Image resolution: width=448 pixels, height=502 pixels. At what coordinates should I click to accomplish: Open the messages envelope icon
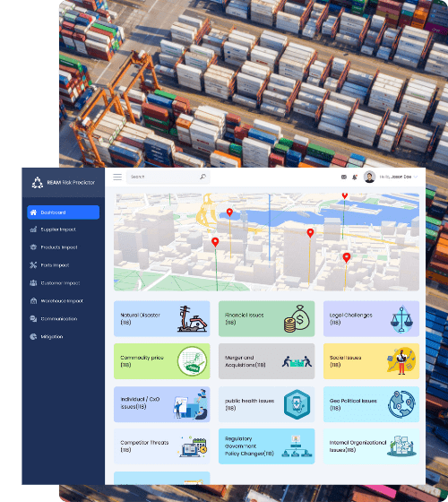(x=344, y=177)
